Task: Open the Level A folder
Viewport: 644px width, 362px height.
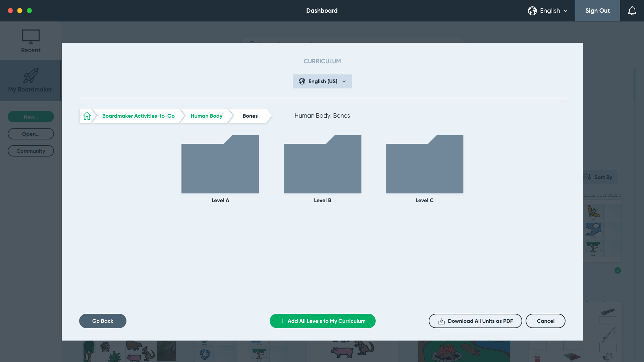Action: (220, 164)
